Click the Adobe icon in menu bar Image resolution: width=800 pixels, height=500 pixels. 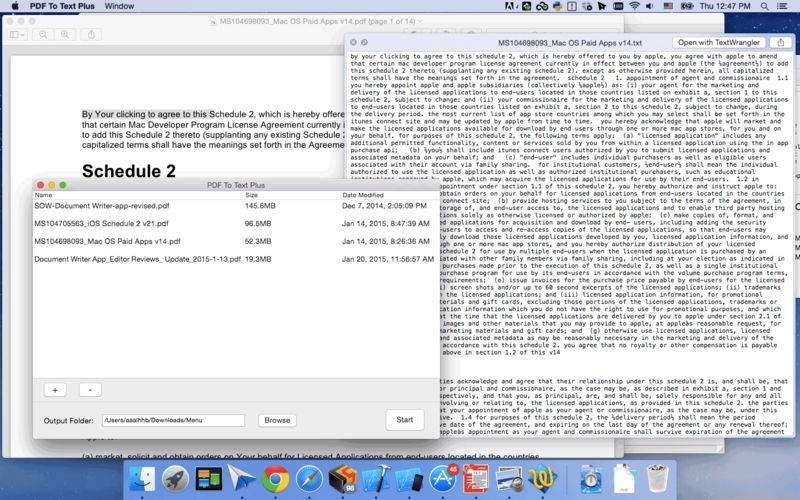(x=510, y=6)
